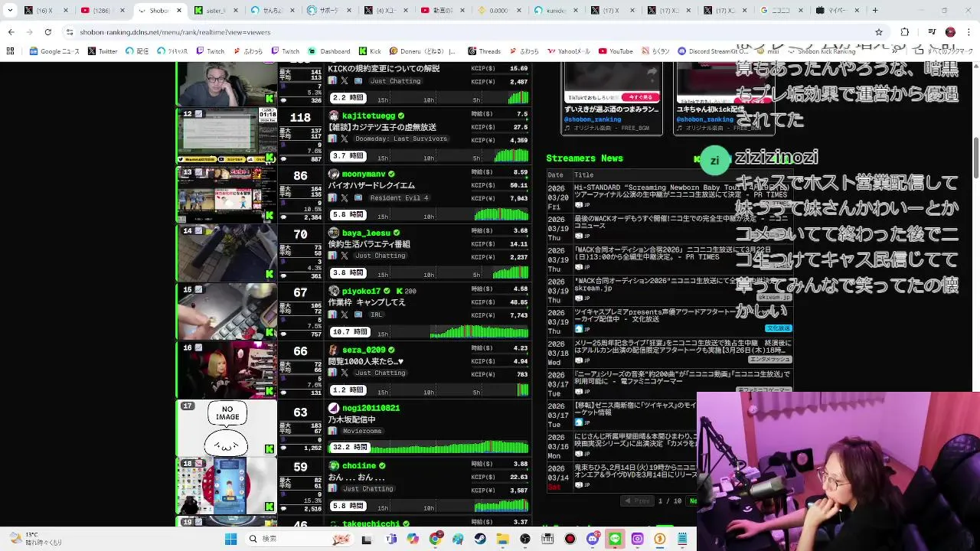This screenshot has width=980, height=551.
Task: Reload the page
Action: [x=47, y=32]
